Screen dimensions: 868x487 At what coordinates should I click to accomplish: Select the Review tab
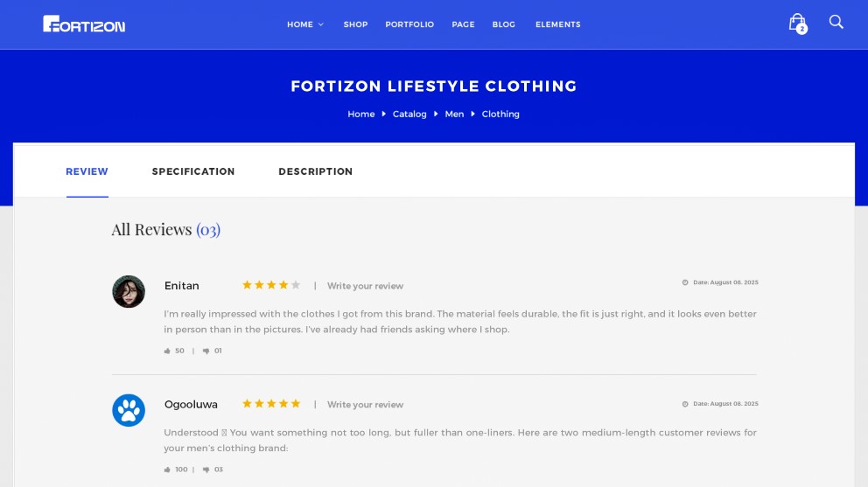(x=87, y=171)
